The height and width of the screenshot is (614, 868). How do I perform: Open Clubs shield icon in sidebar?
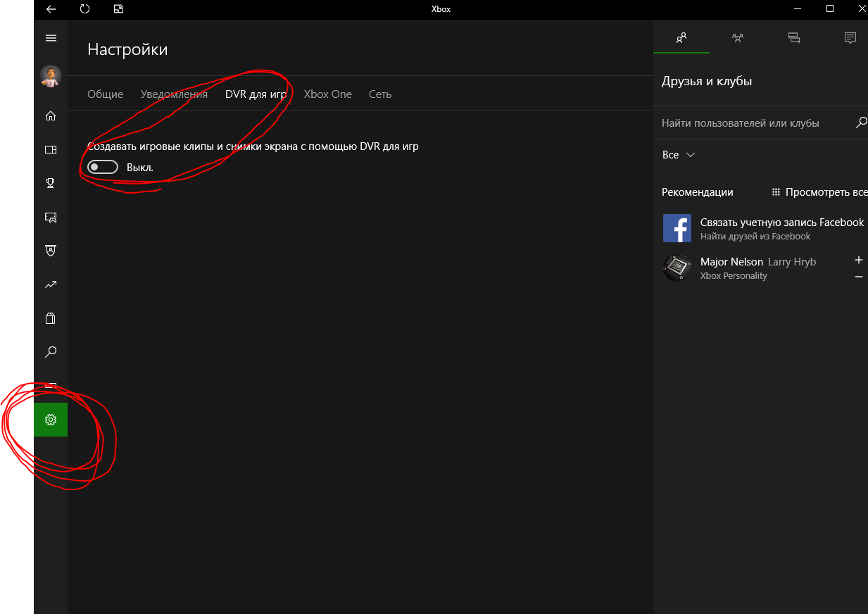pos(51,251)
